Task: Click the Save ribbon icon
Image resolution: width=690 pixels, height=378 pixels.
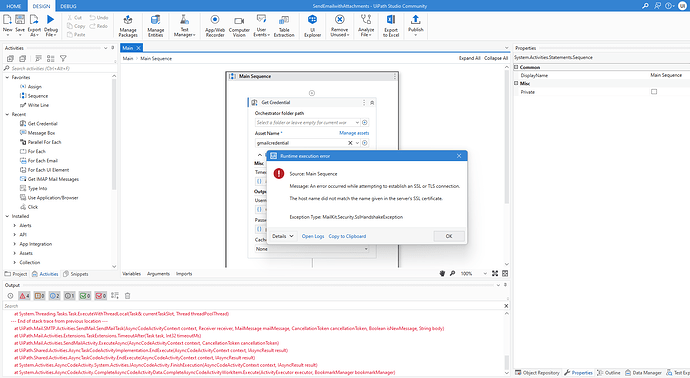Action: tap(20, 20)
